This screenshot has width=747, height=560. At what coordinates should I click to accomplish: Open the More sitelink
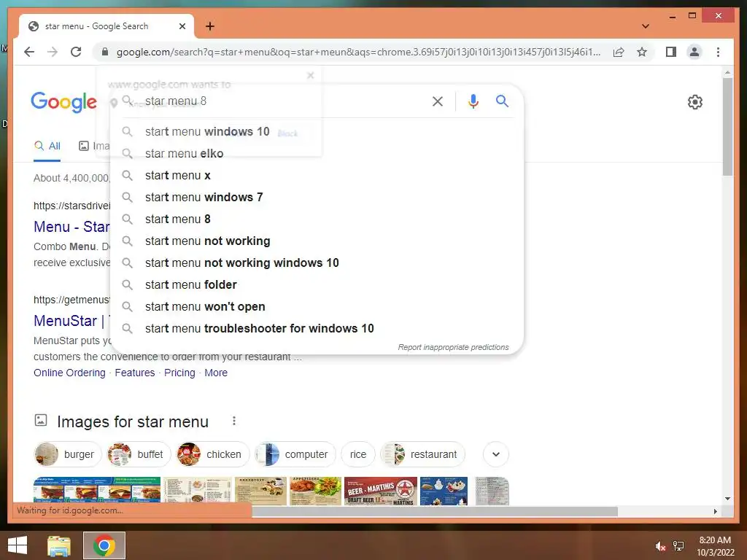(216, 373)
